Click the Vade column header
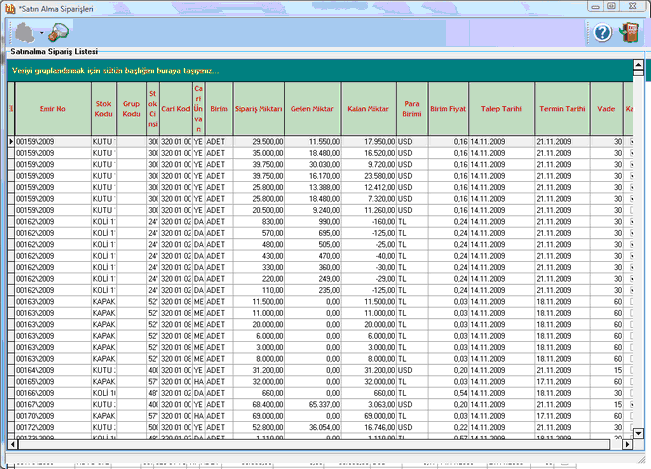 click(x=606, y=109)
